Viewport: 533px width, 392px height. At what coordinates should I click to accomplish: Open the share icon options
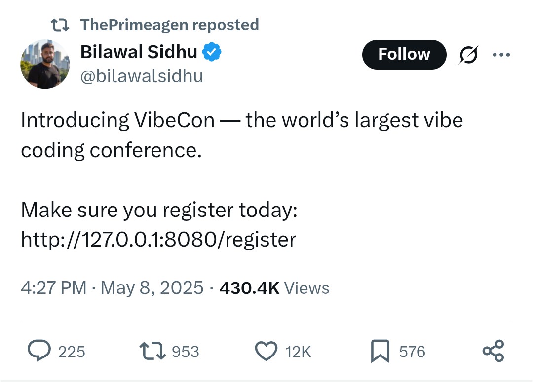[493, 351]
